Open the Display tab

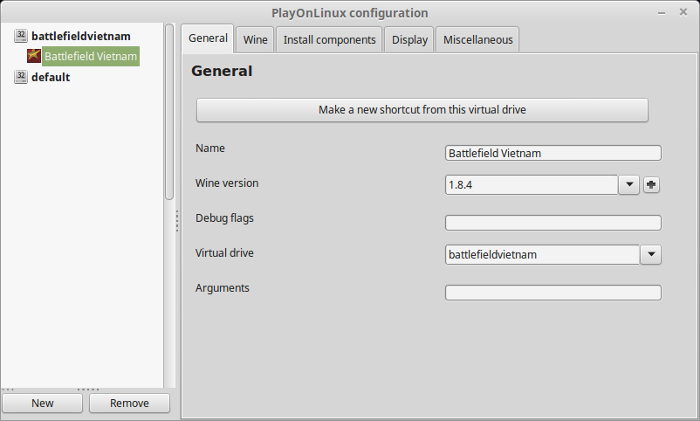coord(409,40)
